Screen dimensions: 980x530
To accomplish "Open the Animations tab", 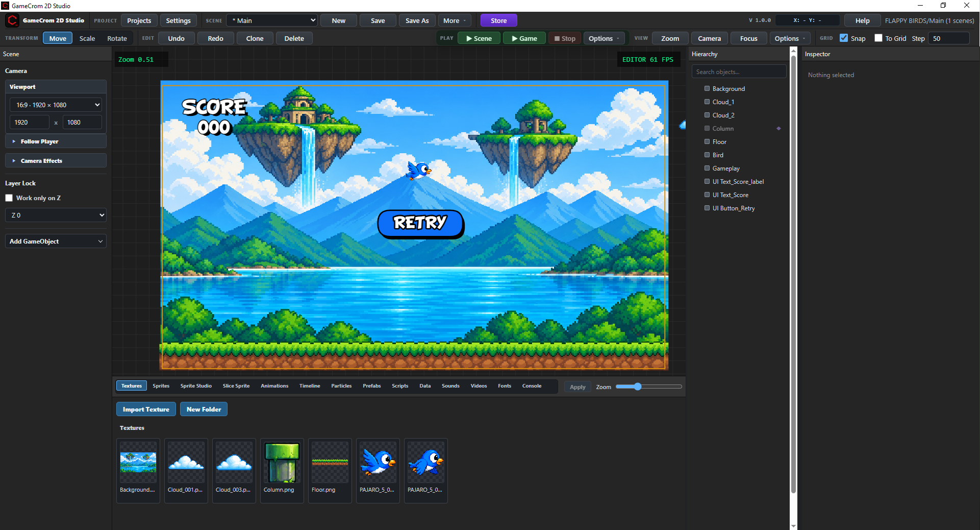I will click(x=274, y=386).
